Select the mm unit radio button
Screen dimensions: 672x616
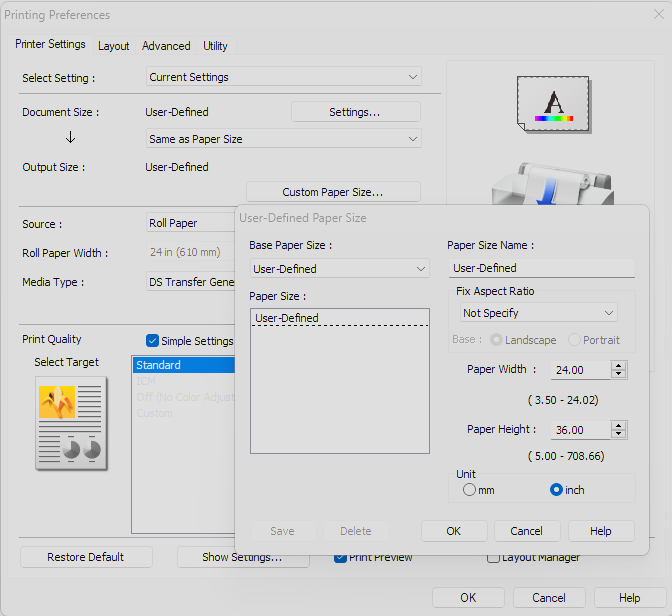[469, 490]
